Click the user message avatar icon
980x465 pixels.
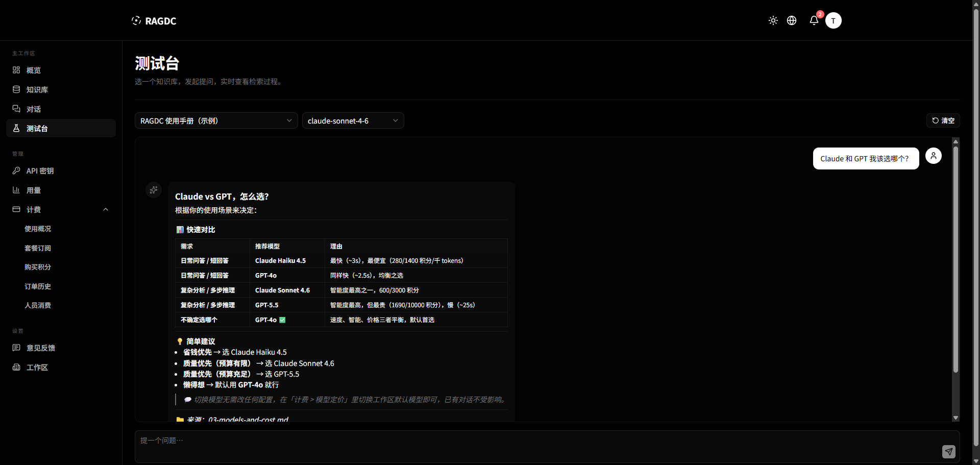point(934,156)
